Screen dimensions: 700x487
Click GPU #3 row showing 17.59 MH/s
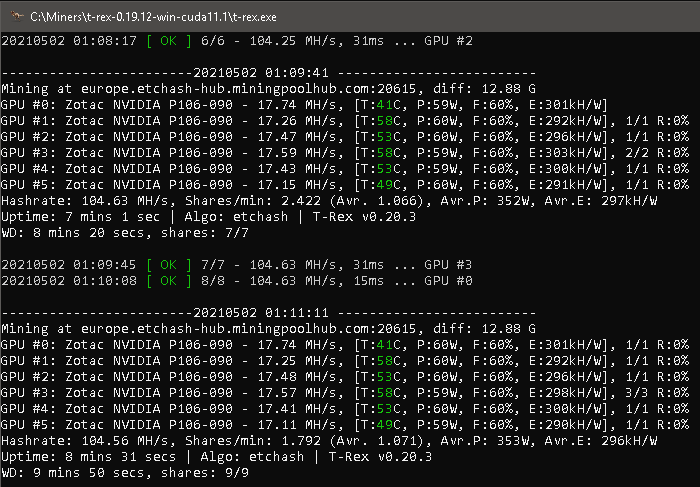(x=345, y=153)
